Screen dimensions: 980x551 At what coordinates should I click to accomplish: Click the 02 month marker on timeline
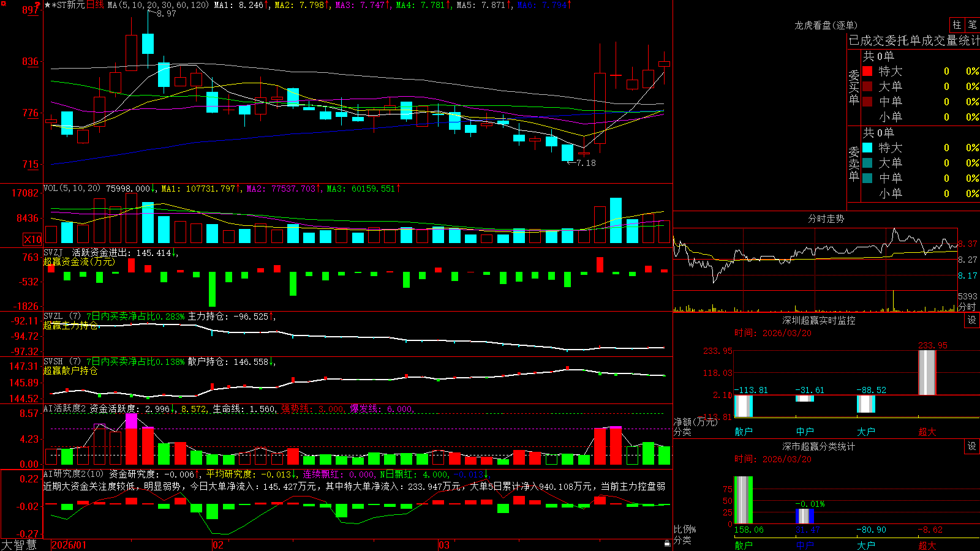[x=218, y=545]
